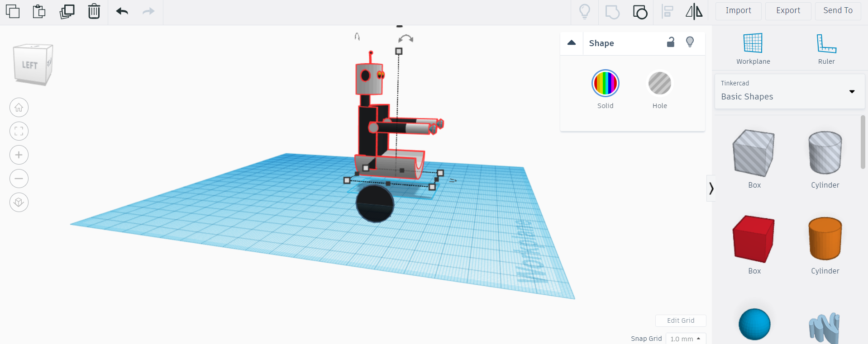
Task: Click the Export button
Action: [x=788, y=11]
